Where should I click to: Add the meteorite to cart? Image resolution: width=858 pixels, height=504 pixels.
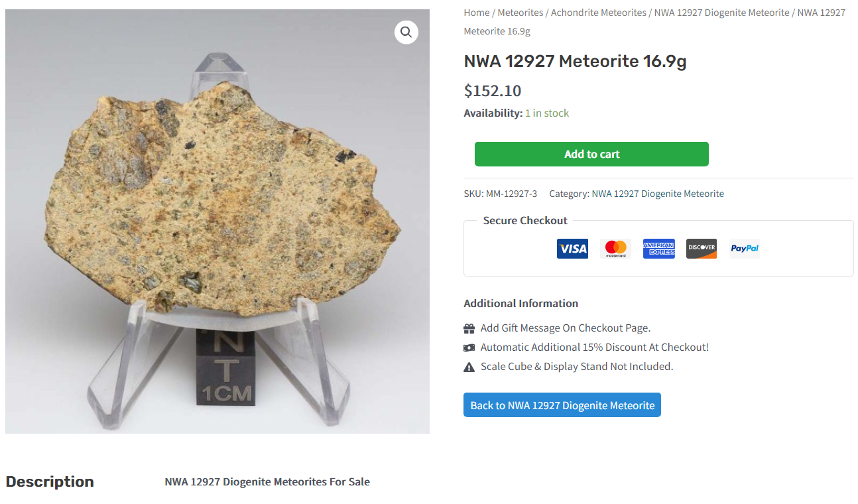coord(591,154)
